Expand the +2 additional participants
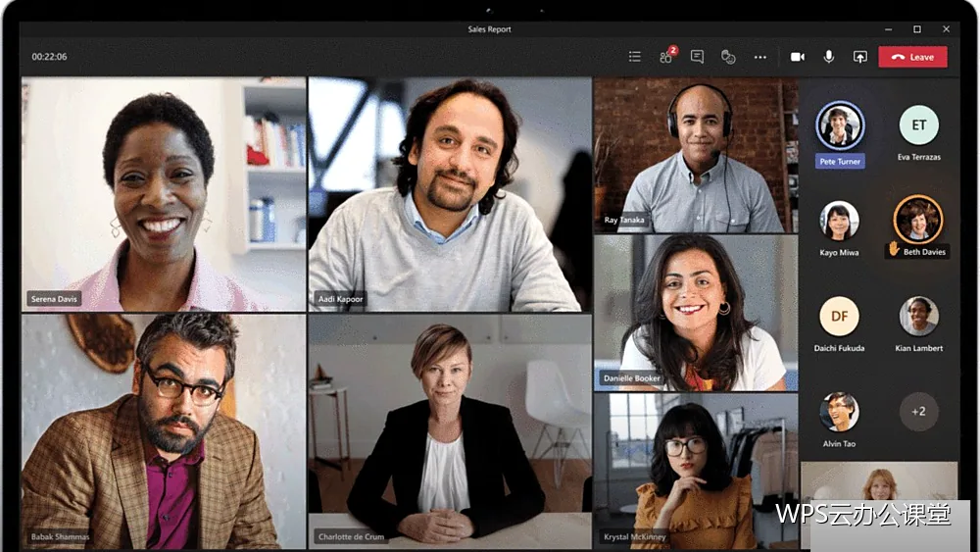 (919, 412)
